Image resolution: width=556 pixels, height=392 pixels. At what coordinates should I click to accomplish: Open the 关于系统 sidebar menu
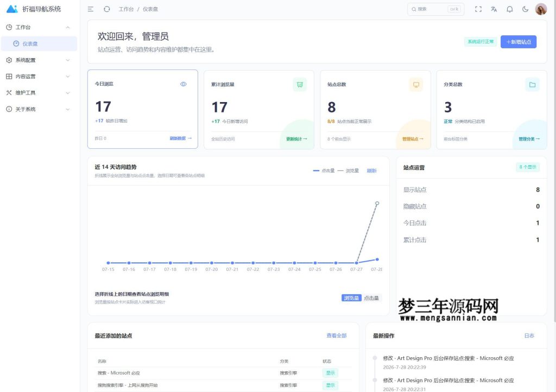[x=39, y=109]
